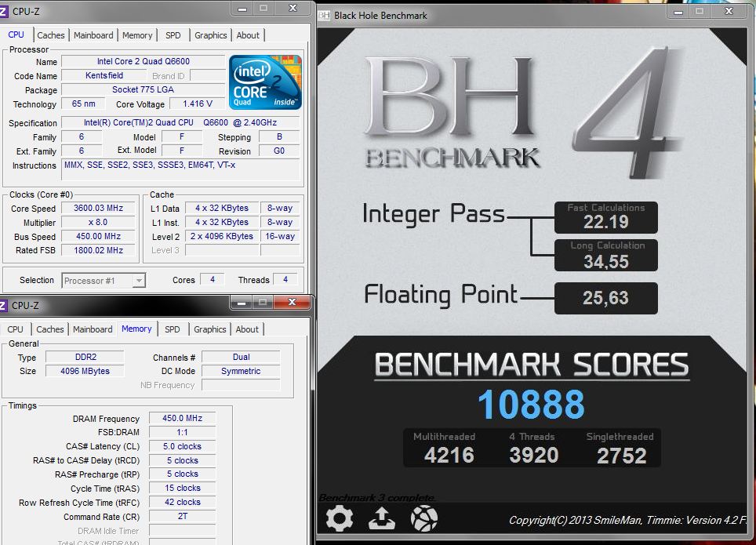Open the Black Hole Benchmark settings gear
Image resolution: width=756 pixels, height=545 pixels.
(340, 519)
